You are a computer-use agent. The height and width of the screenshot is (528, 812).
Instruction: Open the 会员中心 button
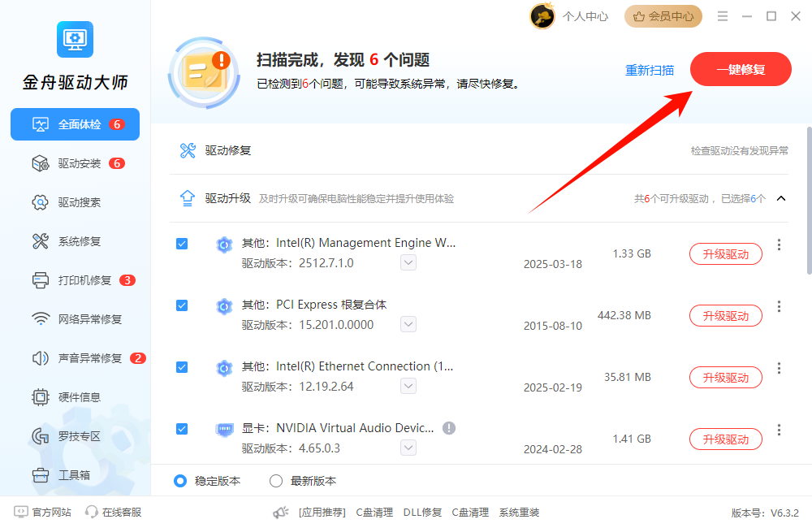click(x=663, y=16)
